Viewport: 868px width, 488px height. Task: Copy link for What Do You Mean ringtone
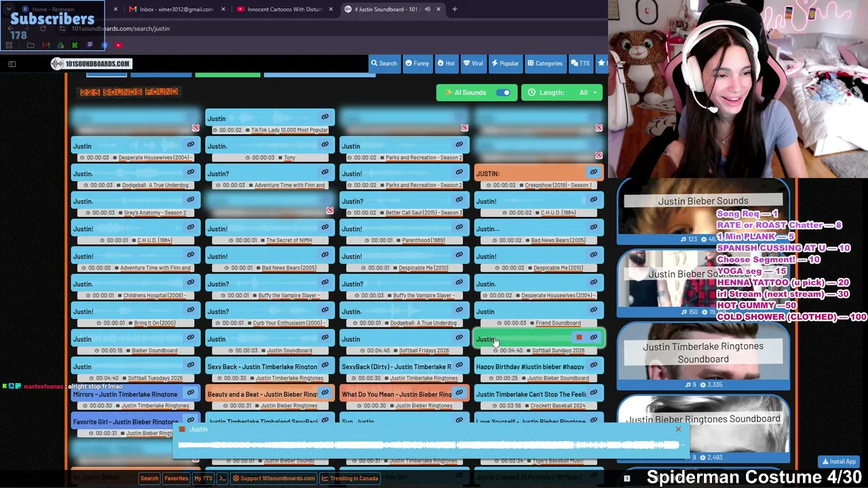coord(459,392)
